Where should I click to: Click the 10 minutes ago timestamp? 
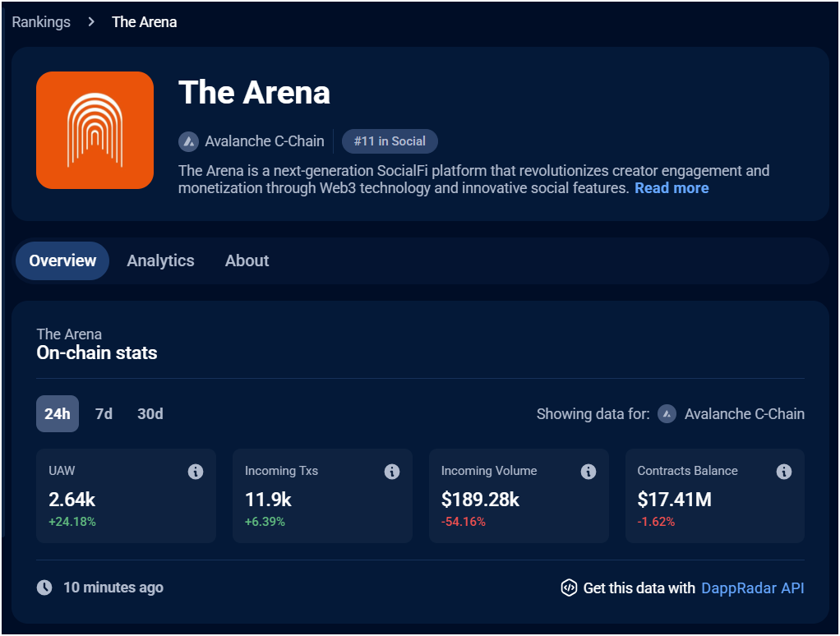pos(113,588)
